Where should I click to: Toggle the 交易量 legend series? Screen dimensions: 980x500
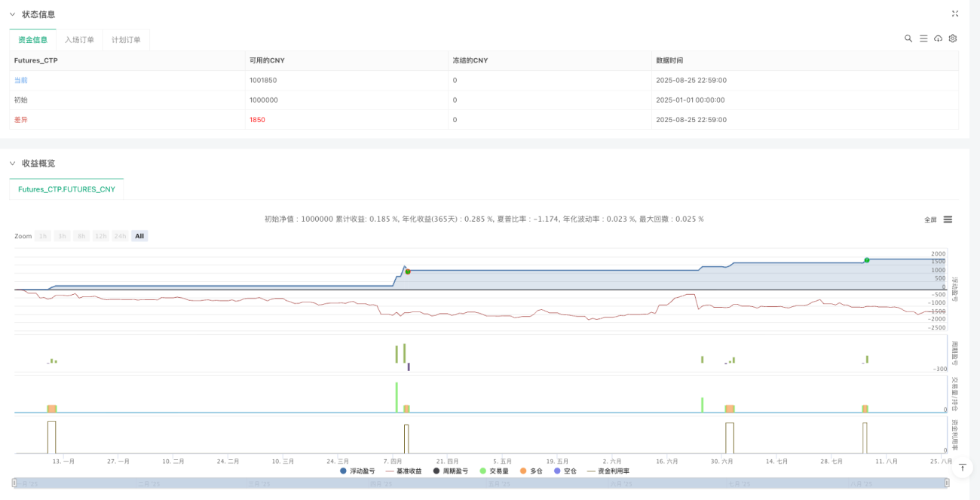(494, 471)
